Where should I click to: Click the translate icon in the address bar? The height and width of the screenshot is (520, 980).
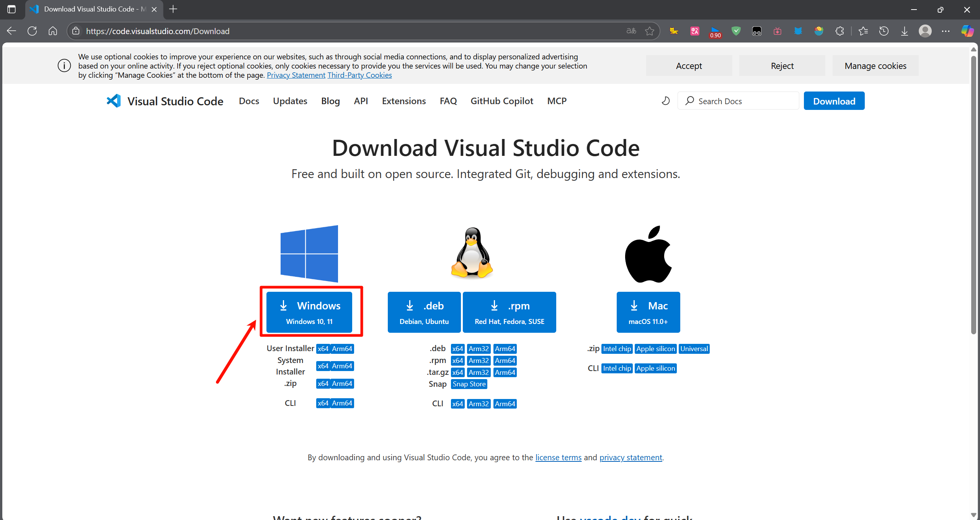631,31
